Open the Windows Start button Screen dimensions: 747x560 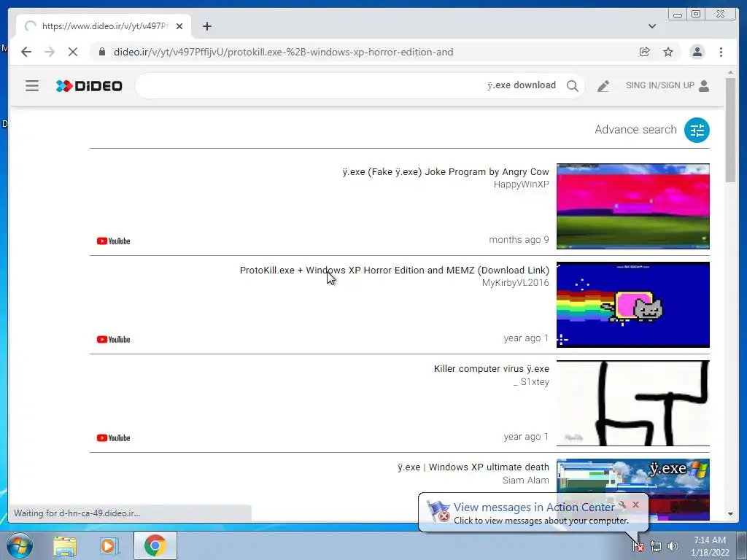(x=19, y=545)
